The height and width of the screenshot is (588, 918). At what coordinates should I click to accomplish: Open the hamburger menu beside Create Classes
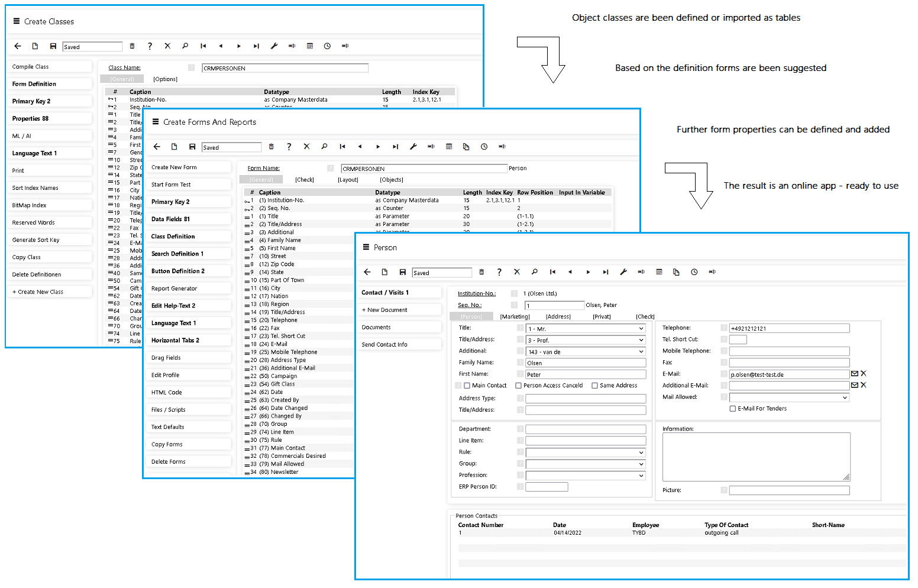tap(17, 21)
